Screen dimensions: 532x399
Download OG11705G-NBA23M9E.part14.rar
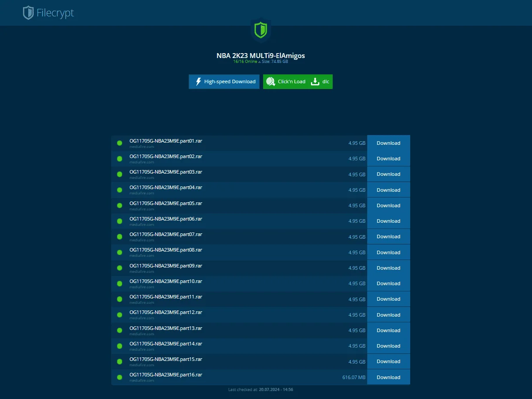point(388,346)
